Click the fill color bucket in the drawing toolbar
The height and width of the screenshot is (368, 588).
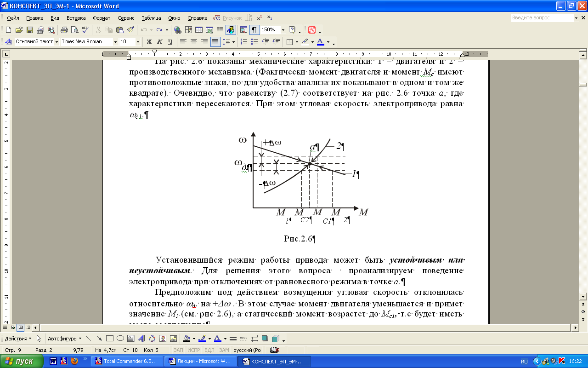[x=187, y=339]
